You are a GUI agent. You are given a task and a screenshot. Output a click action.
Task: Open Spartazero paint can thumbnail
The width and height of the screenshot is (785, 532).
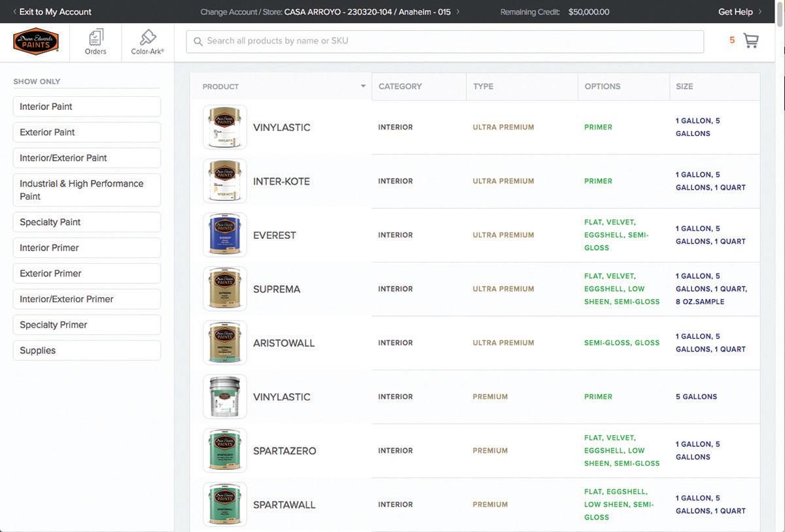pos(225,450)
